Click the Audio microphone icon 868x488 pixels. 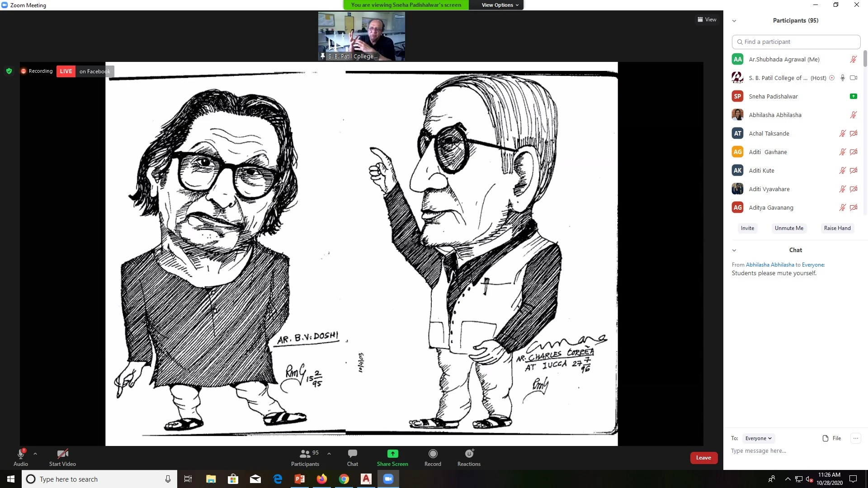point(21,454)
